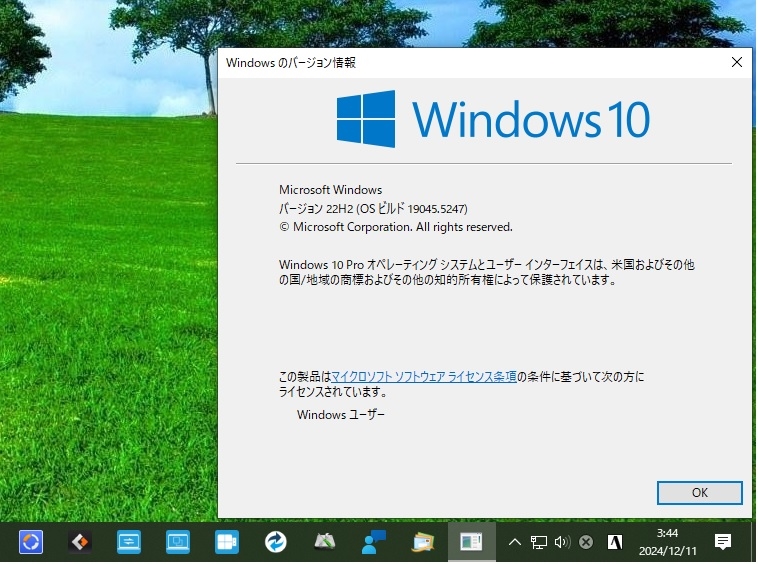This screenshot has width=758, height=564.
Task: Click the Windows 10 Pro trademark description paragraph
Action: 486,272
